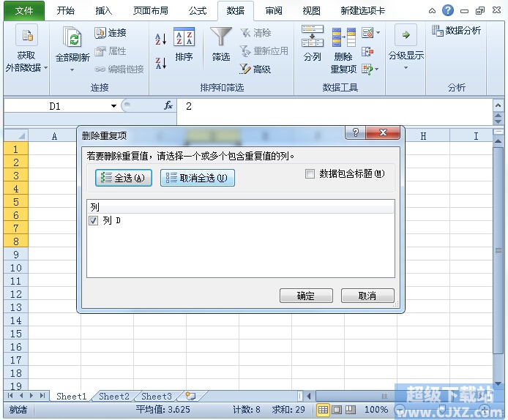Expand the Name Box dropdown
The height and width of the screenshot is (420, 508).
click(113, 106)
